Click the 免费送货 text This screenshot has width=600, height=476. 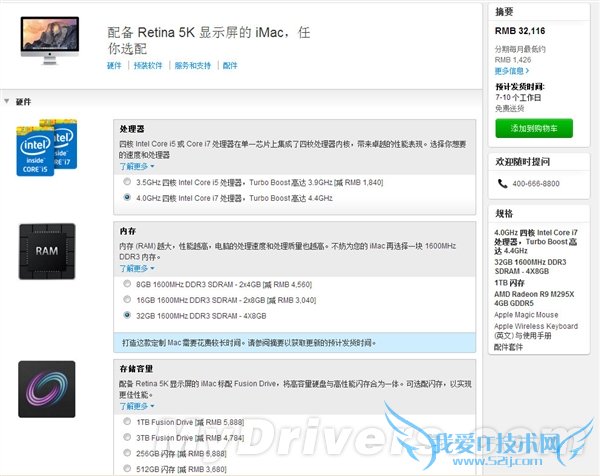509,108
